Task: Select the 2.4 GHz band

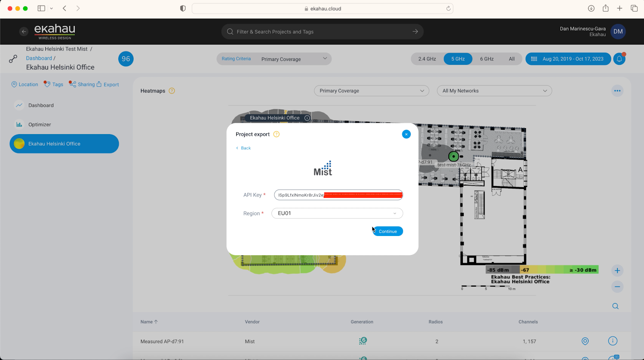Action: pyautogui.click(x=427, y=59)
